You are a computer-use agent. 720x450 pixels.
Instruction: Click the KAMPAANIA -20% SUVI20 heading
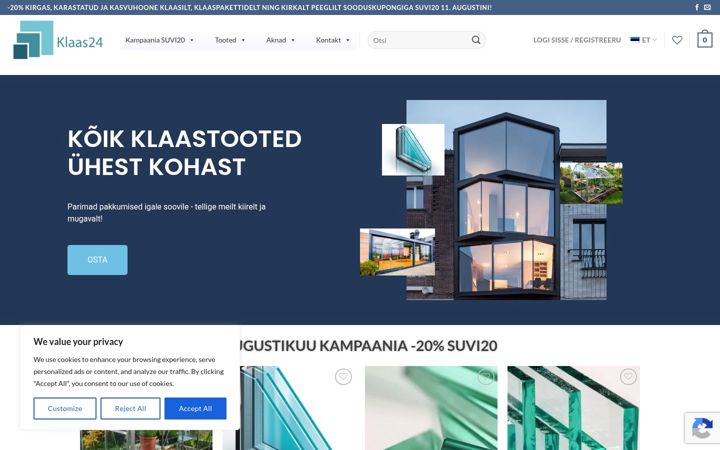pos(368,346)
